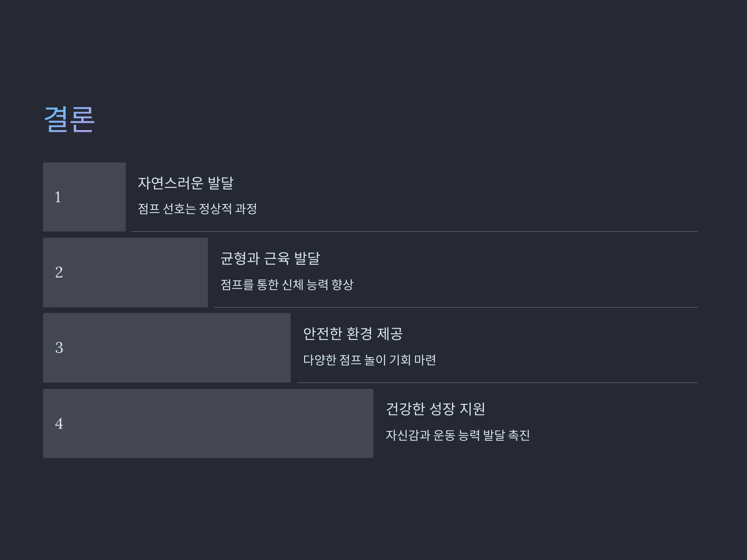Click the heading 균형과 근육 발달
Image resolution: width=747 pixels, height=560 pixels.
pos(270,259)
